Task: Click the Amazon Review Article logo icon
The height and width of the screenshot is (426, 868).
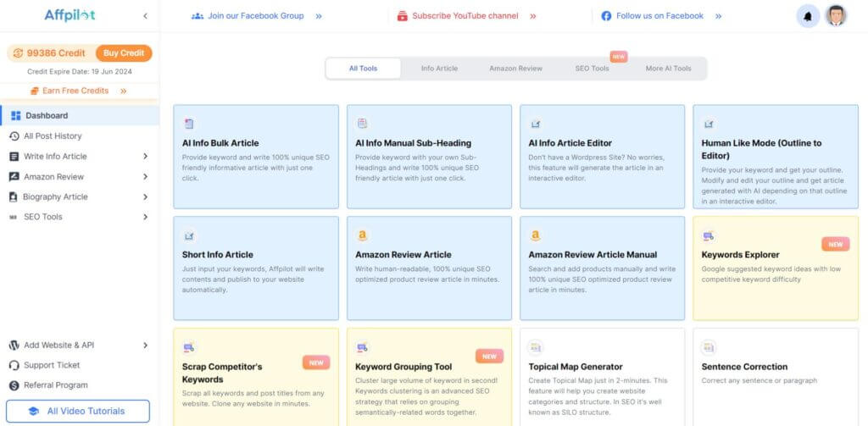Action: (x=362, y=235)
